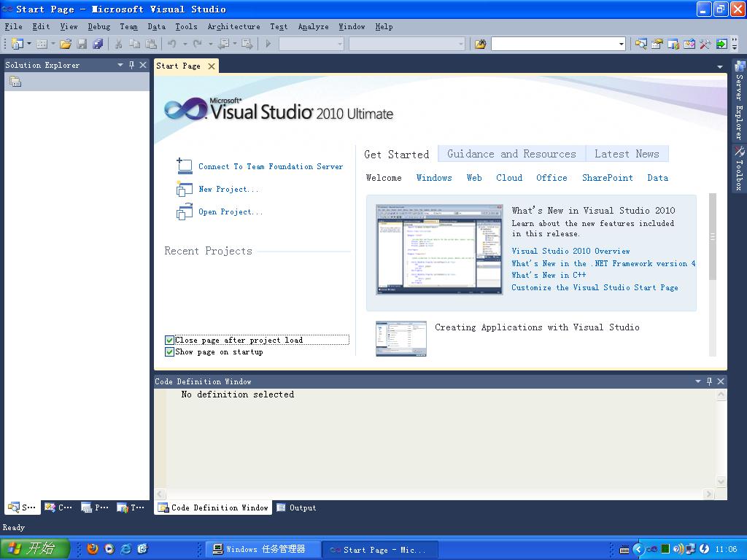Screen dimensions: 747x560
Task: Open the active documents list dropdown
Action: point(720,67)
